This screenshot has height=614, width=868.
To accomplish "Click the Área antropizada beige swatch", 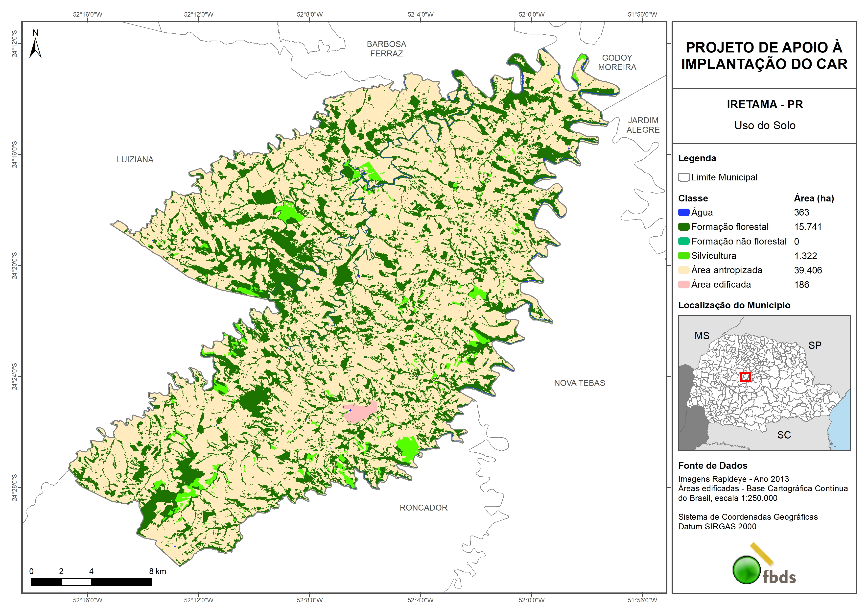I will click(x=683, y=270).
